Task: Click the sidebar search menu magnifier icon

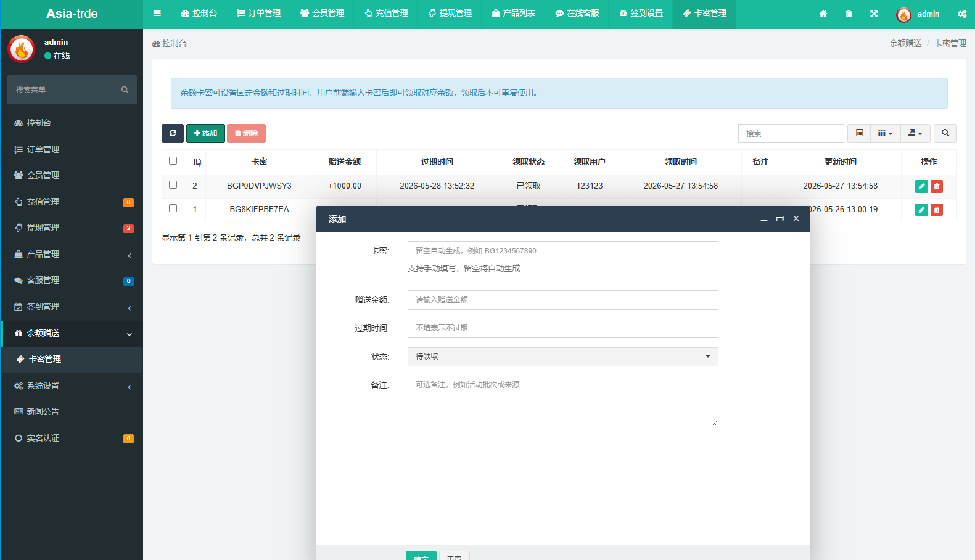Action: click(125, 89)
